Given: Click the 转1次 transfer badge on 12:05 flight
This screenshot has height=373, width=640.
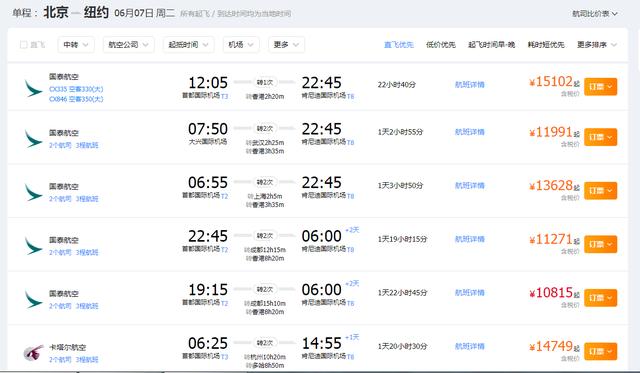Looking at the screenshot, I should (x=265, y=82).
